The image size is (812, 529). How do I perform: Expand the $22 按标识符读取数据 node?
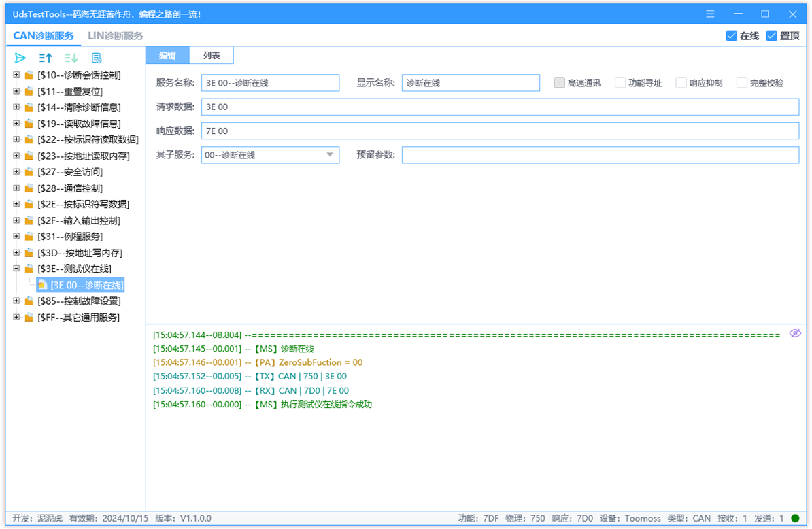coord(16,140)
